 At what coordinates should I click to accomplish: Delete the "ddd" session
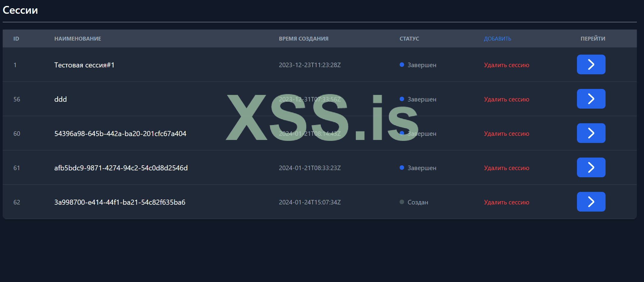pos(507,99)
